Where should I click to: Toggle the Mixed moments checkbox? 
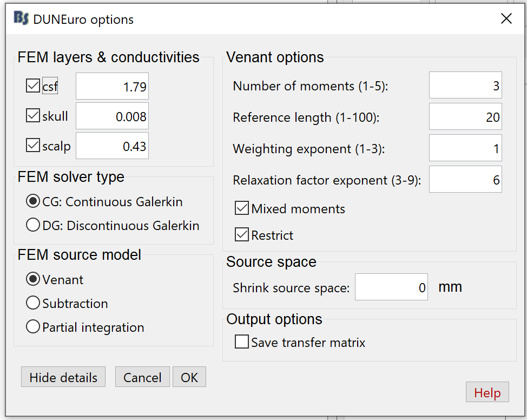pyautogui.click(x=242, y=208)
